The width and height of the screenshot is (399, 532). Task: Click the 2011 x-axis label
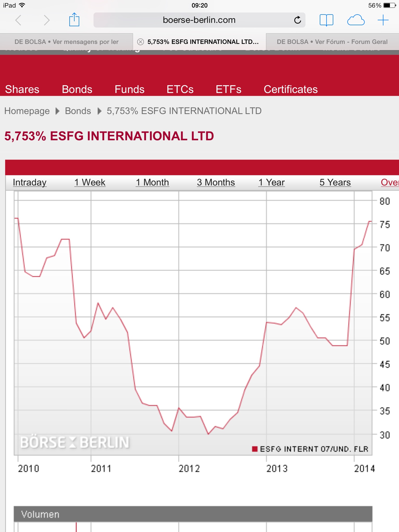101,469
